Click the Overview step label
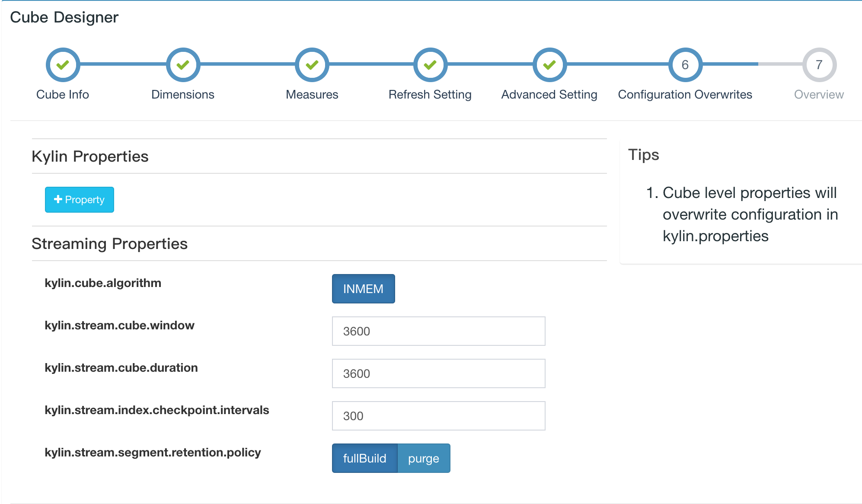 [818, 95]
